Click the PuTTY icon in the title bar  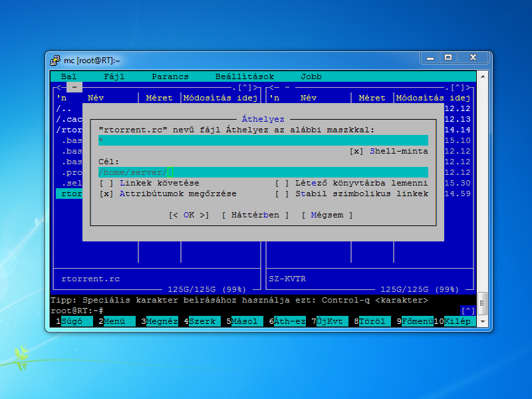55,60
